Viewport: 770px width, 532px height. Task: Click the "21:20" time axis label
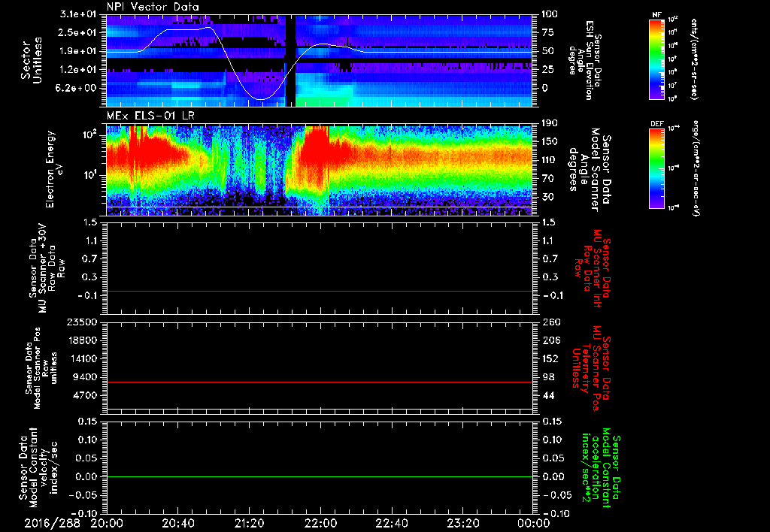tap(249, 523)
